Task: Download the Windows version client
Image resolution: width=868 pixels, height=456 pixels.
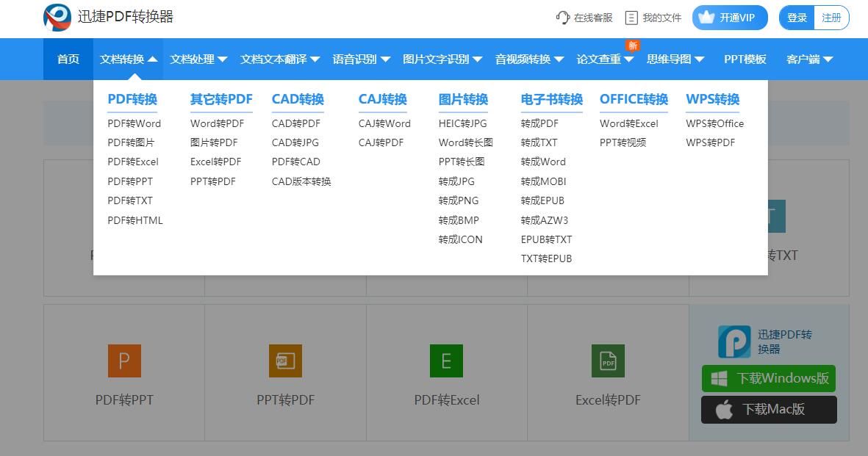Action: coord(768,378)
